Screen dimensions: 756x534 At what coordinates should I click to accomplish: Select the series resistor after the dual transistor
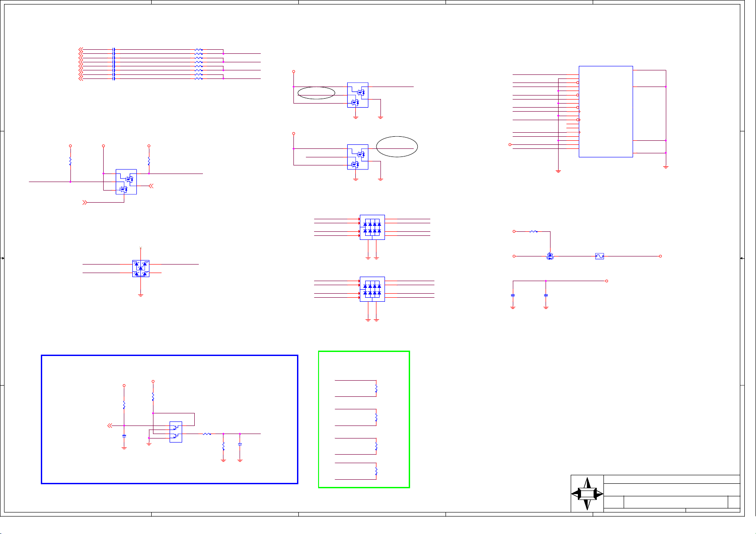207,434
